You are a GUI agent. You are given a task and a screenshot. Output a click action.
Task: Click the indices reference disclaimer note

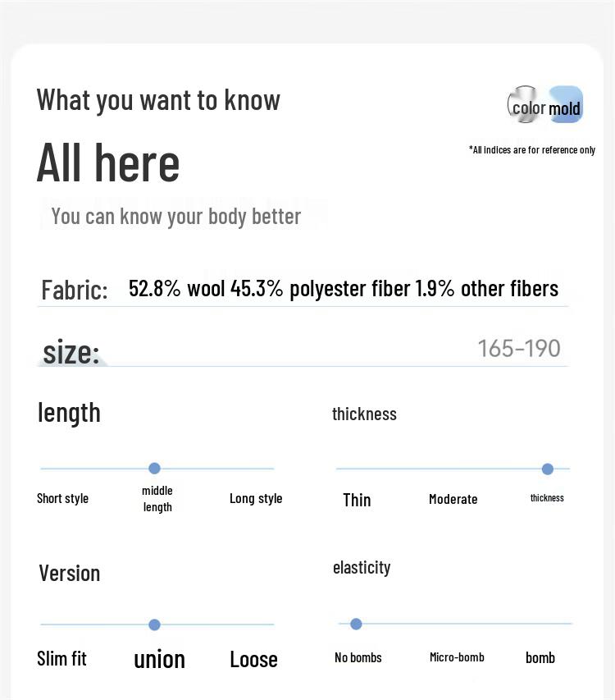pyautogui.click(x=532, y=149)
